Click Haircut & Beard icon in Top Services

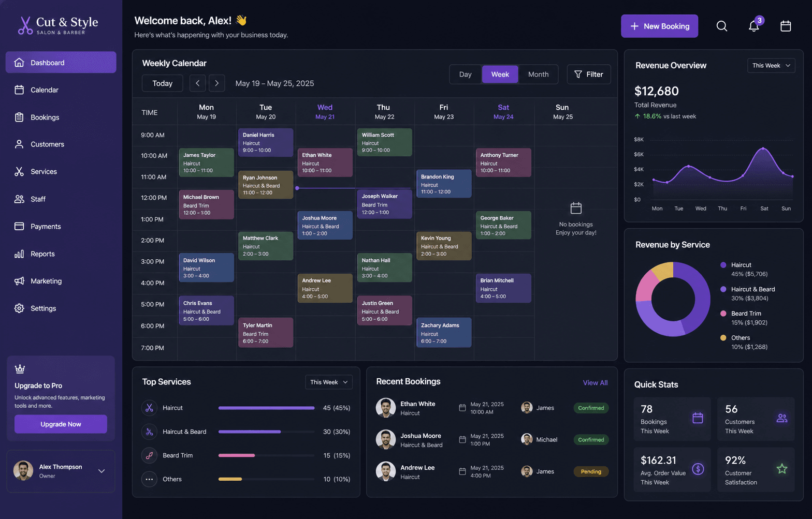[x=149, y=432]
